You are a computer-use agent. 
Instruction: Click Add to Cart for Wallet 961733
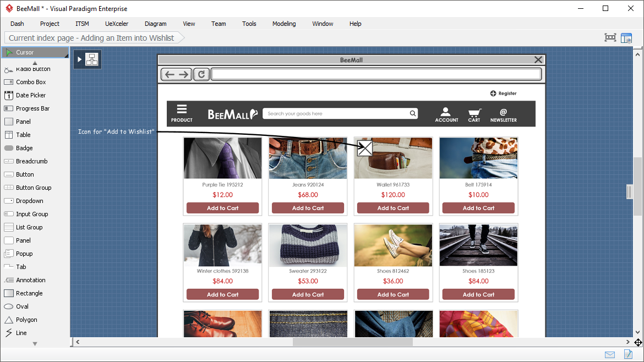click(x=393, y=208)
